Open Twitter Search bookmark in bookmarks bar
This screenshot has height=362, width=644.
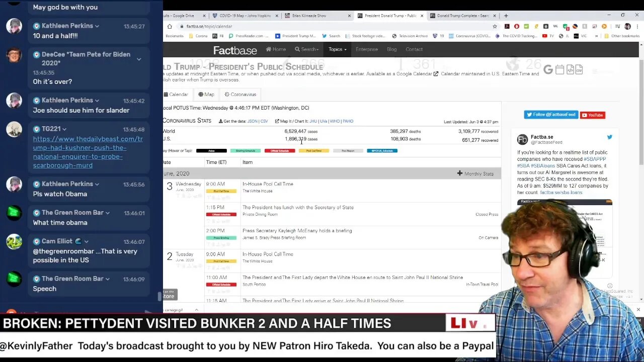pyautogui.click(x=331, y=36)
